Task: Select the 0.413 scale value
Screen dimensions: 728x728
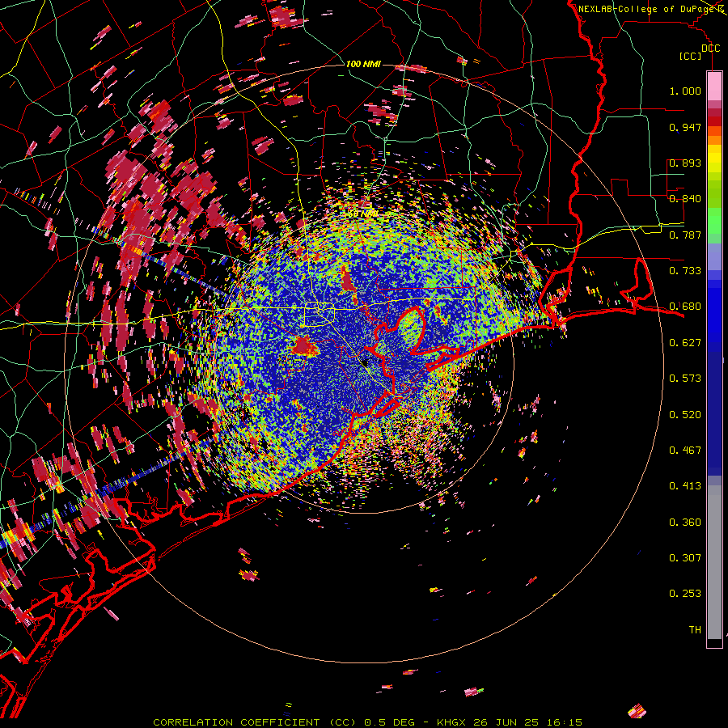Action: (685, 486)
